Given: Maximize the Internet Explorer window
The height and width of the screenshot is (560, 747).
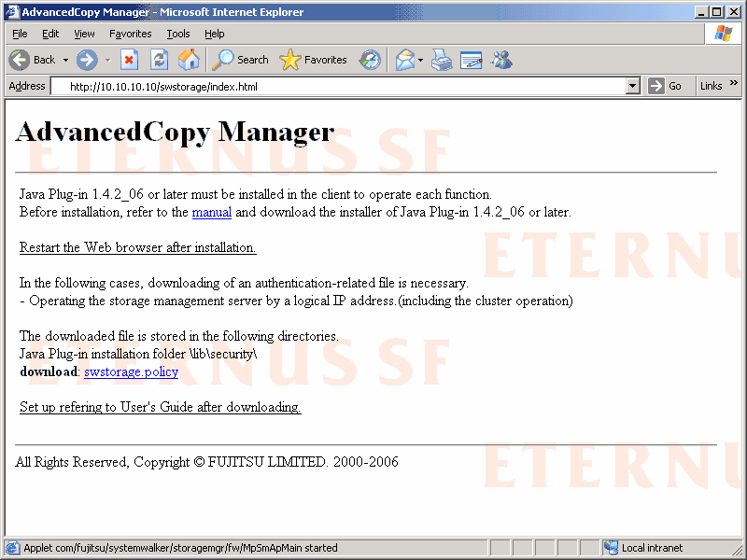Looking at the screenshot, I should click(x=717, y=12).
